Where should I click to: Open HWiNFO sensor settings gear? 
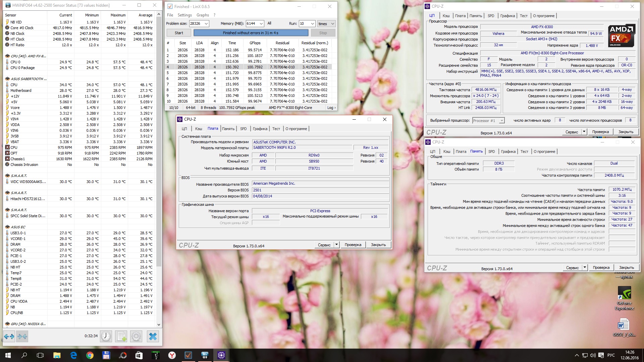tap(136, 336)
